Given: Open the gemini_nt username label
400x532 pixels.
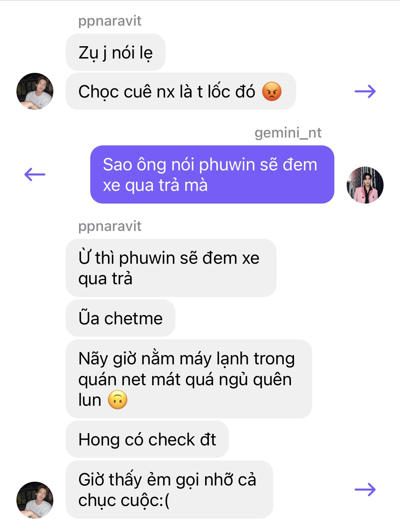Looking at the screenshot, I should pos(288,133).
